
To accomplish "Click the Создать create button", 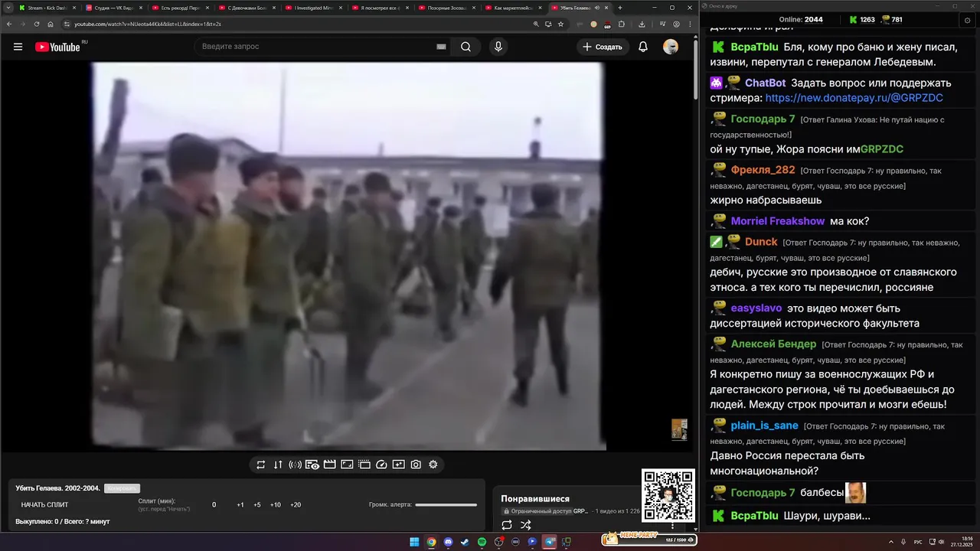I will 603,47.
